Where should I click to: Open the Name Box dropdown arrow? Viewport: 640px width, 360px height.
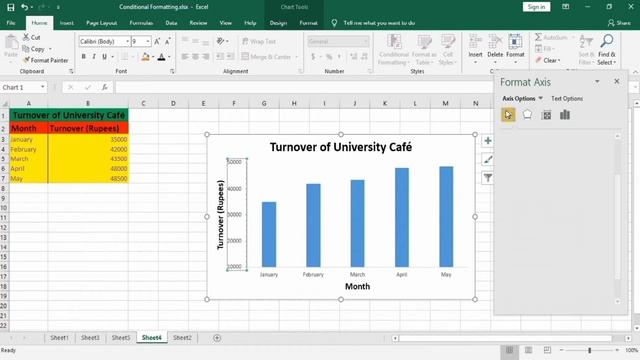pos(42,87)
